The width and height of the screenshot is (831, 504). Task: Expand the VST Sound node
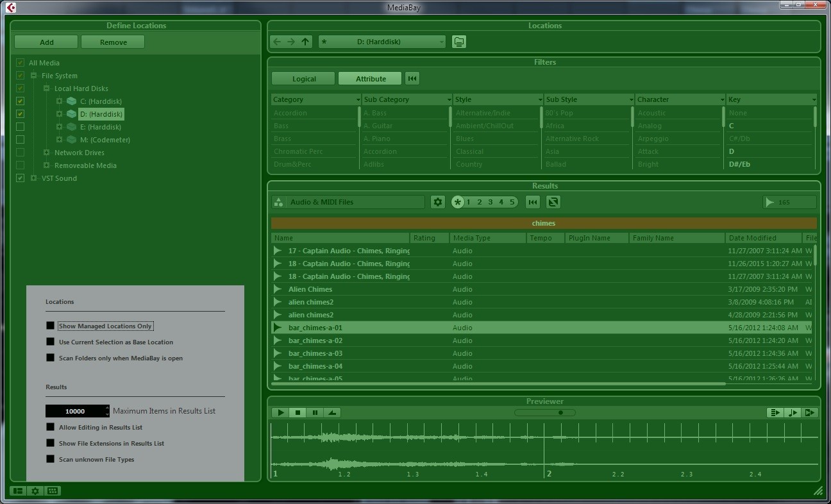coord(33,178)
